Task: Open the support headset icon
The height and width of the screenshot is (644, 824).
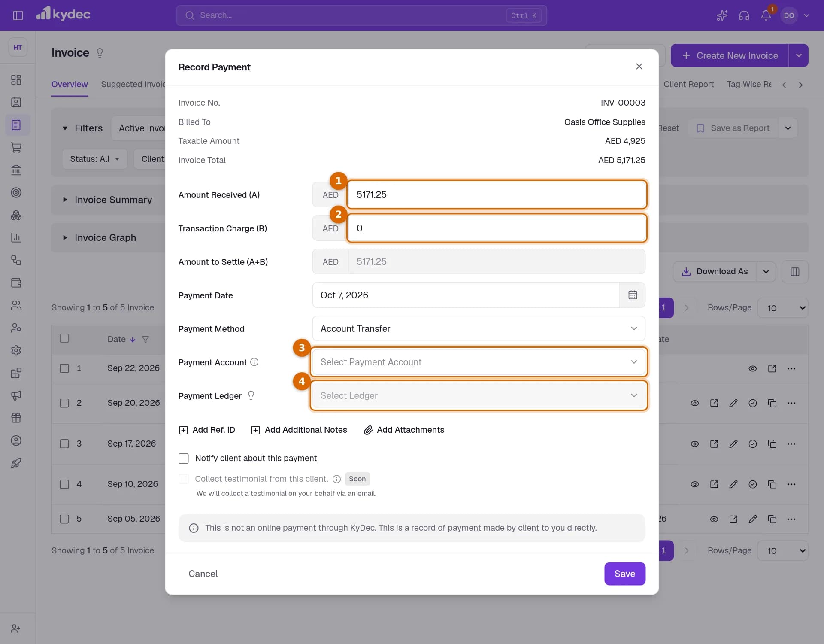Action: click(744, 15)
